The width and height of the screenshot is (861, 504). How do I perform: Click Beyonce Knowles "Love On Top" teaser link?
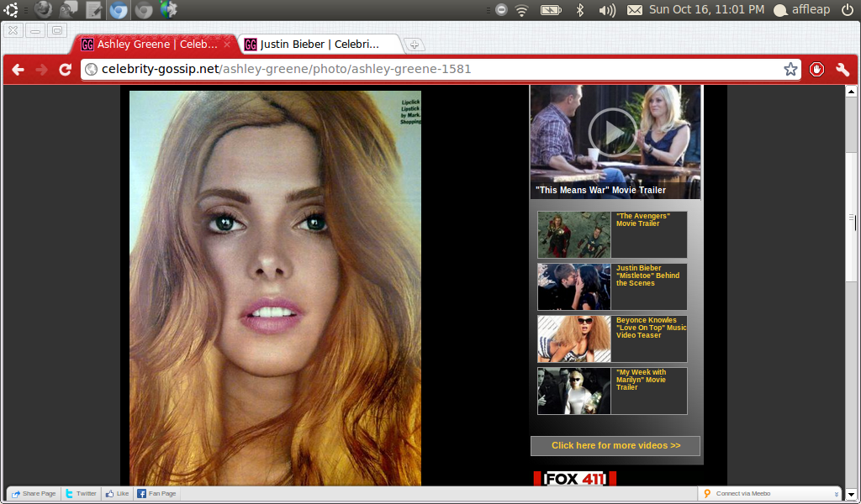pos(652,328)
